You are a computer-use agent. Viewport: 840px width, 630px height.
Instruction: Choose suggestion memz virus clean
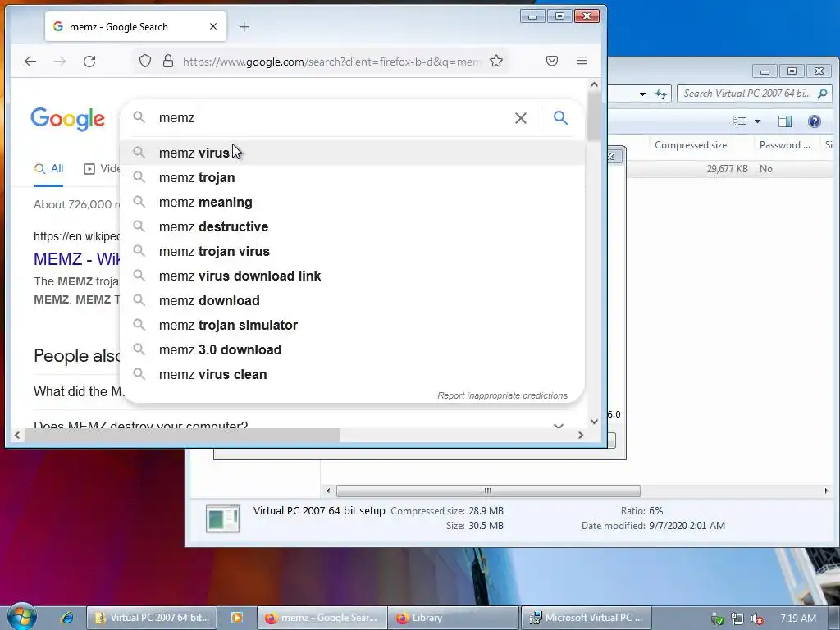(353, 374)
